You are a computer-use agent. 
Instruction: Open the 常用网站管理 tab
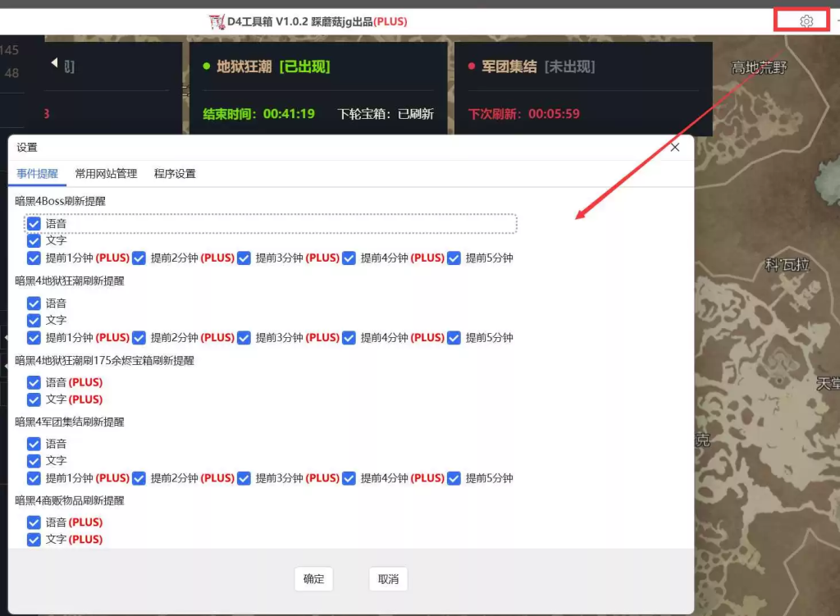pyautogui.click(x=106, y=174)
